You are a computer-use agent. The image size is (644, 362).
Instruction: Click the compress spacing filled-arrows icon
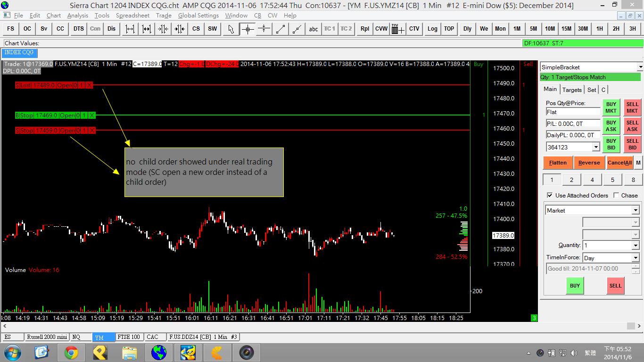pyautogui.click(x=180, y=29)
